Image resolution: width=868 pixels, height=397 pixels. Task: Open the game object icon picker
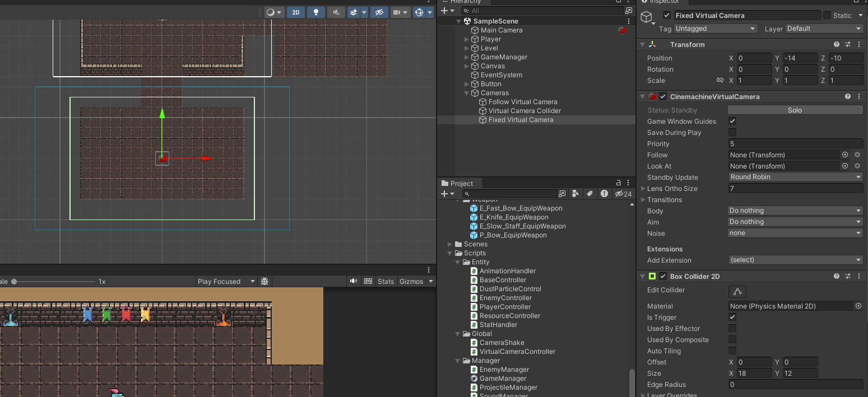point(648,18)
